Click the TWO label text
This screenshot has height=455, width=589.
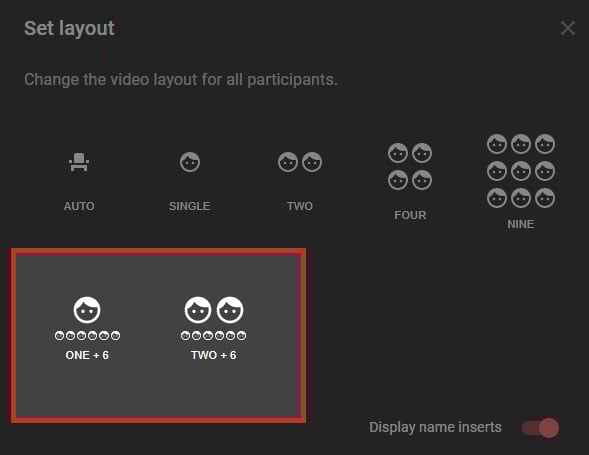pyautogui.click(x=300, y=206)
